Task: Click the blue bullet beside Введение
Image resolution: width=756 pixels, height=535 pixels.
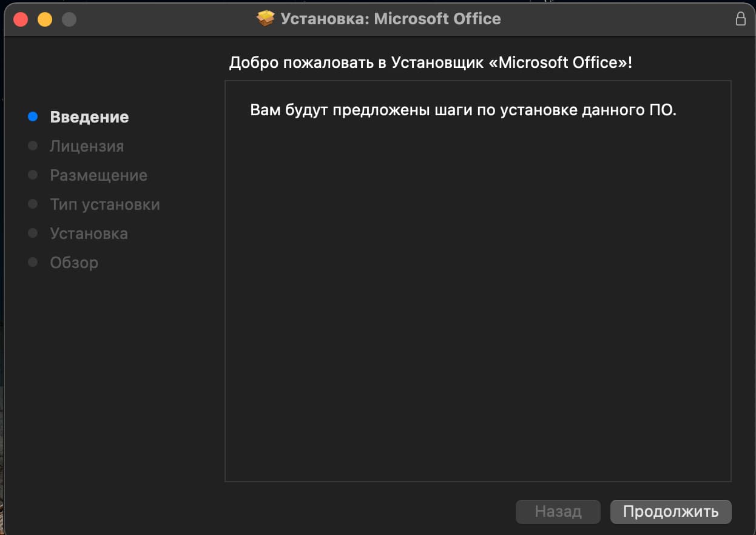Action: coord(33,116)
